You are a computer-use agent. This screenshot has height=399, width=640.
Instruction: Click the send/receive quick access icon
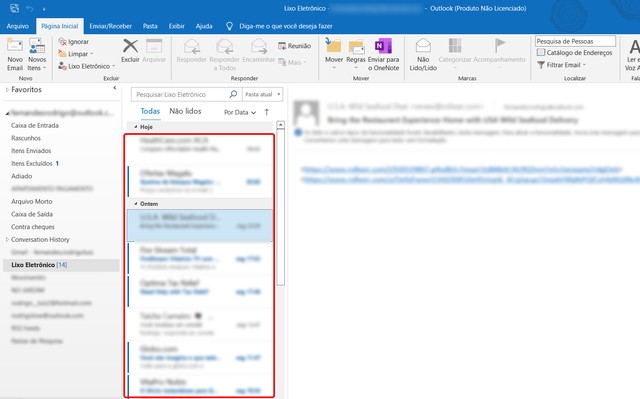pyautogui.click(x=14, y=8)
